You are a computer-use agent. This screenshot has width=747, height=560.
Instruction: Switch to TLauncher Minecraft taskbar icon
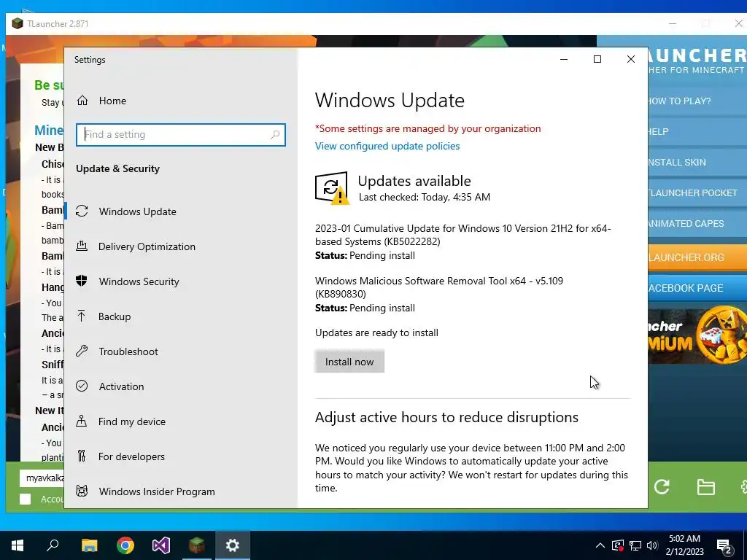[197, 545]
